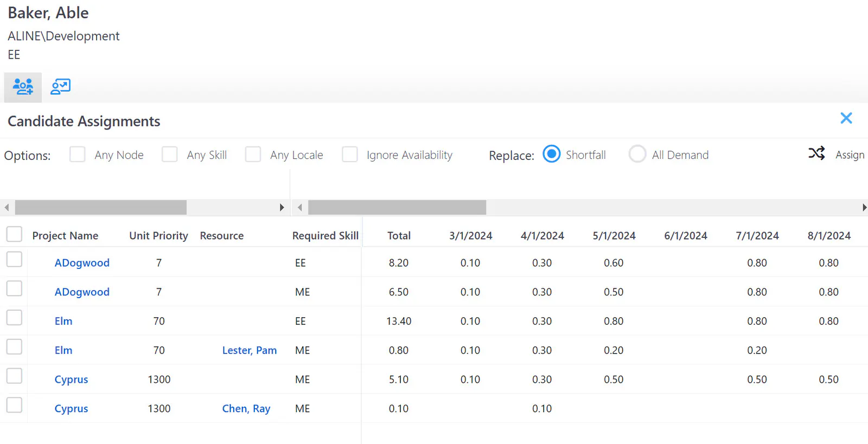Click the shuffle Assign icon
This screenshot has width=868, height=444.
point(816,153)
